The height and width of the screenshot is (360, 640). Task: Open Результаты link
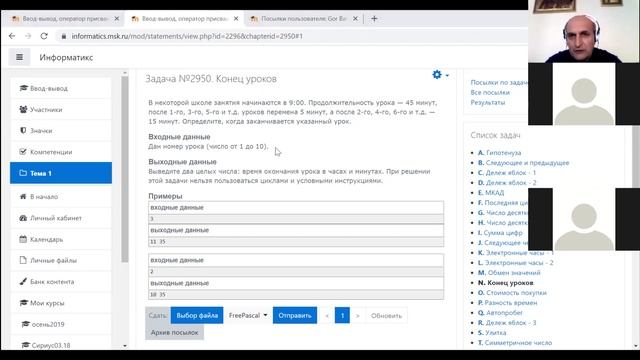click(488, 102)
